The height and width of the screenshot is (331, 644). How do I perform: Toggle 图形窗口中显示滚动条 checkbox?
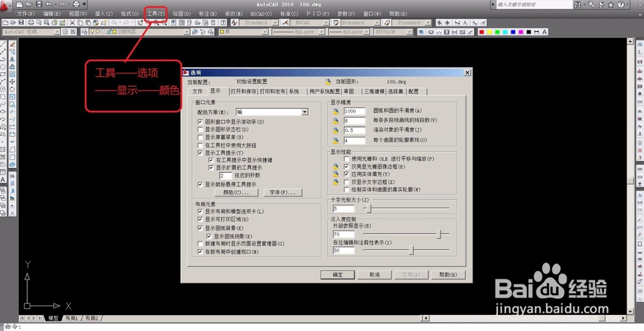tap(200, 122)
